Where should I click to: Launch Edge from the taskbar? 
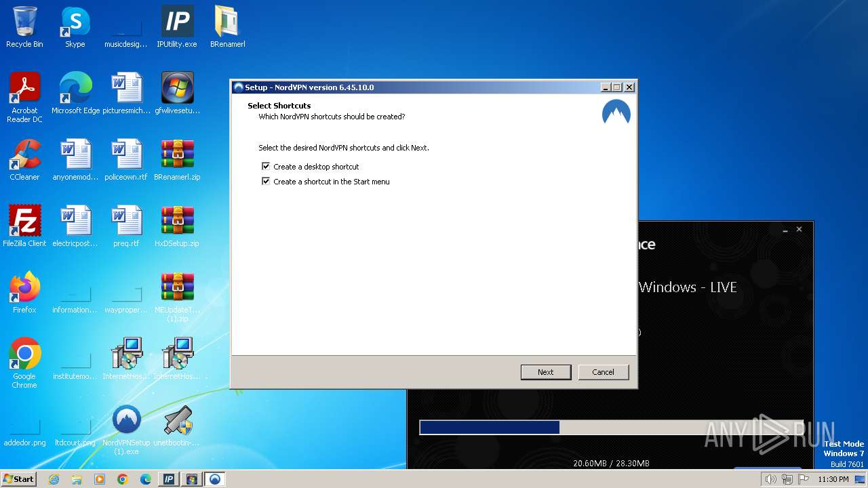(146, 479)
